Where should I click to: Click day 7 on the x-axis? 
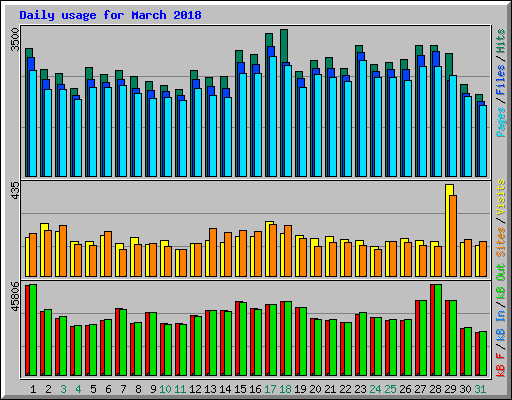click(123, 389)
